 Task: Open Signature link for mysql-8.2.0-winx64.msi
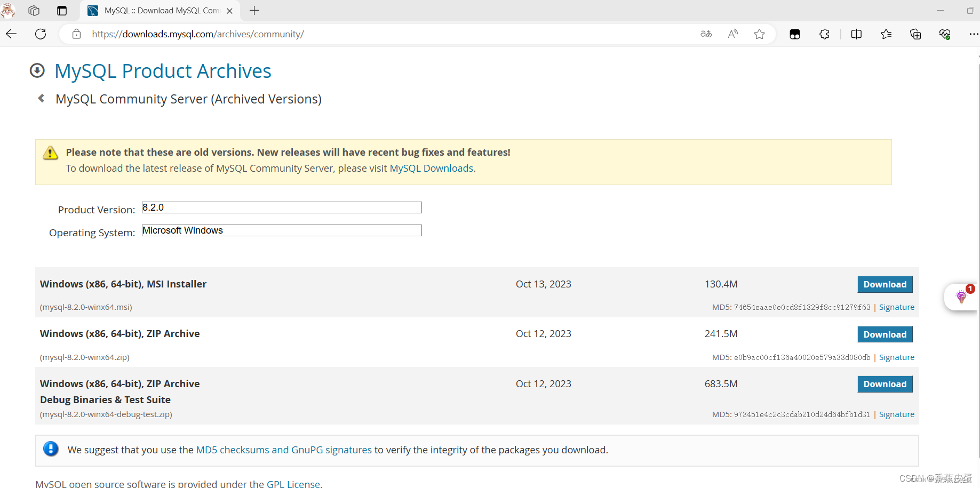click(897, 307)
